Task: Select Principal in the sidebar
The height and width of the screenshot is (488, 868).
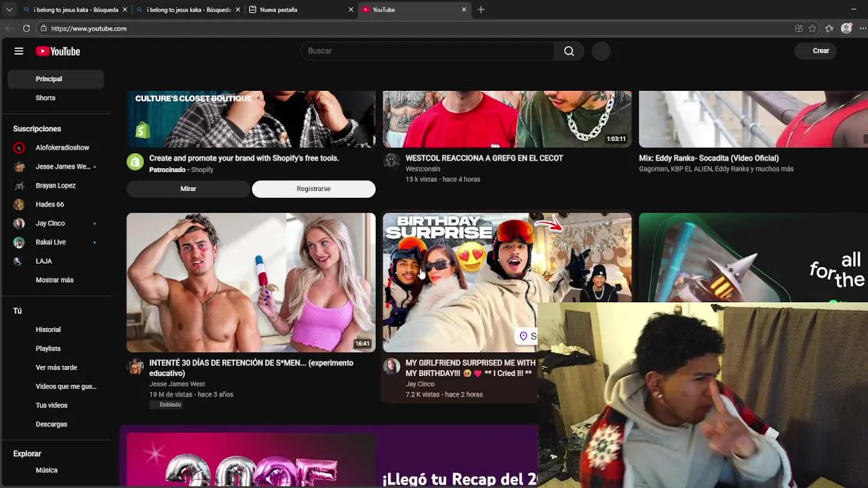Action: (x=56, y=79)
